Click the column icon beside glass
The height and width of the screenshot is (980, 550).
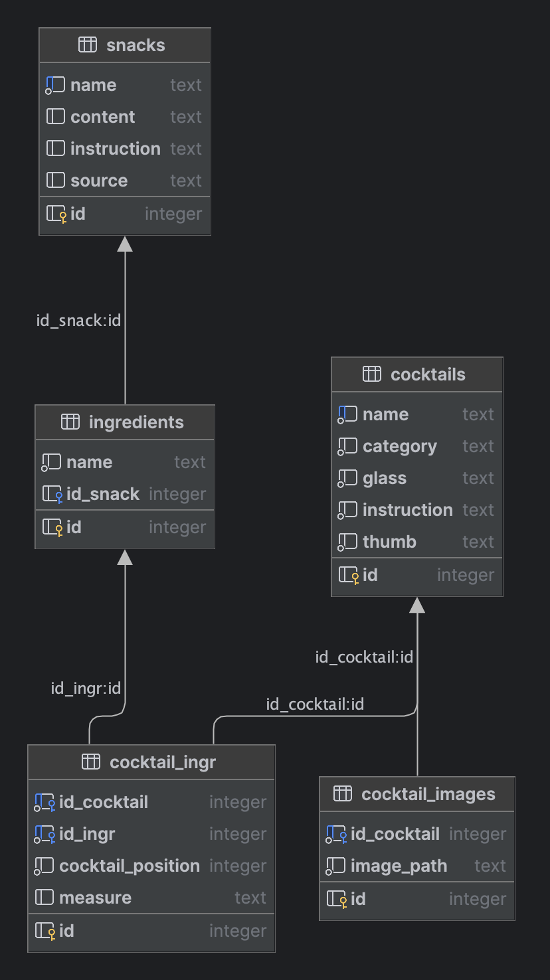point(347,478)
